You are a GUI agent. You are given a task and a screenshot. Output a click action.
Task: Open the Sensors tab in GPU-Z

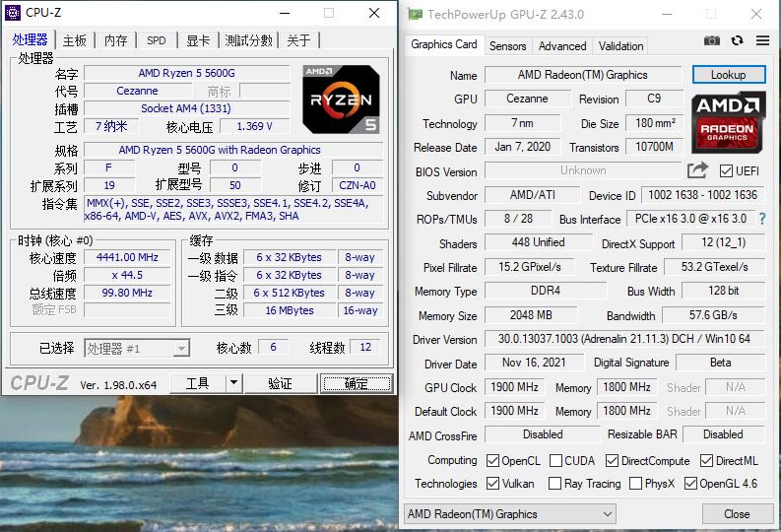tap(507, 46)
